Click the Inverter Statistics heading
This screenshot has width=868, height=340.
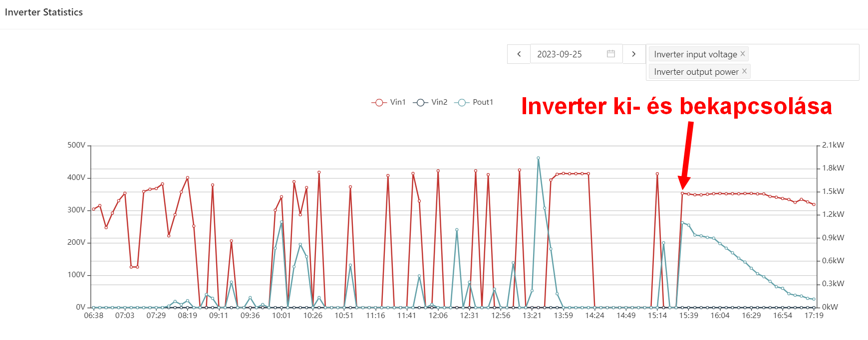point(44,12)
